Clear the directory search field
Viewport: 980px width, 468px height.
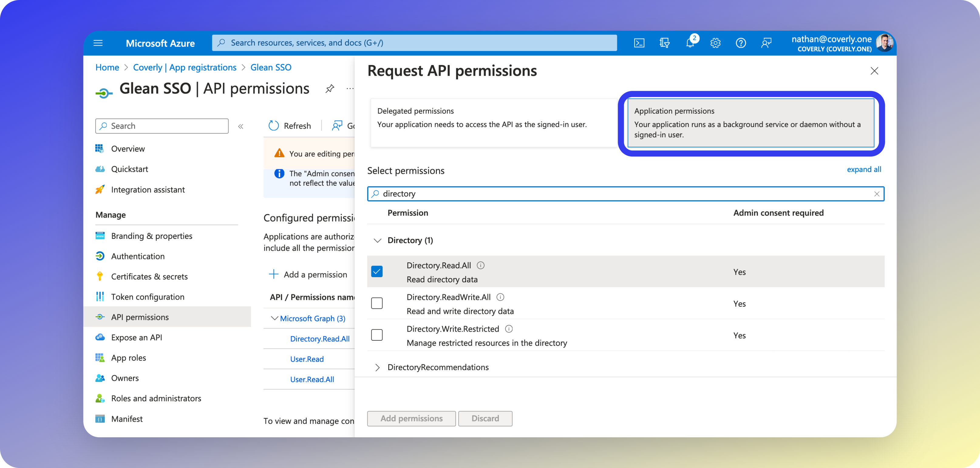[x=877, y=194]
